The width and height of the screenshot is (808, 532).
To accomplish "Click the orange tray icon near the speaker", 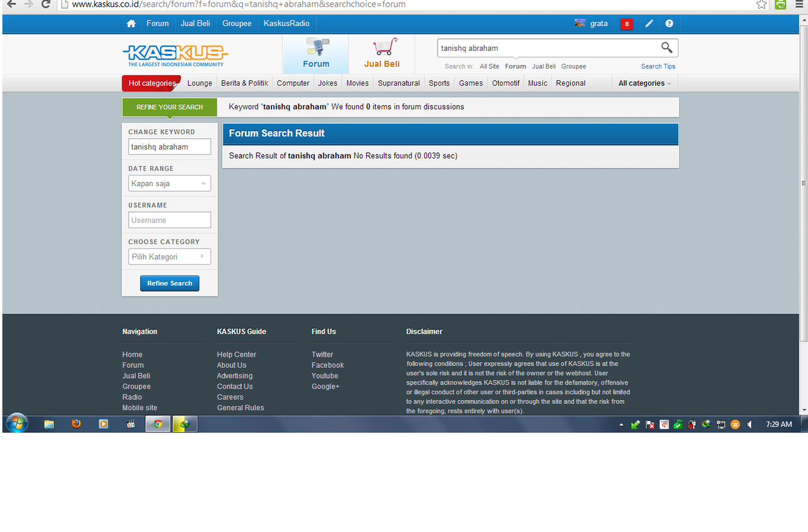I will coord(735,425).
